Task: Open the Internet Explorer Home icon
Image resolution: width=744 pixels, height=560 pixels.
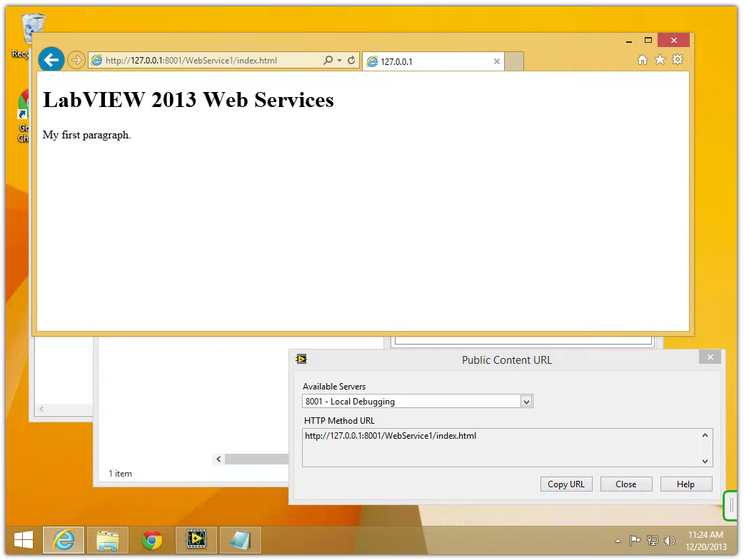Action: 642,60
